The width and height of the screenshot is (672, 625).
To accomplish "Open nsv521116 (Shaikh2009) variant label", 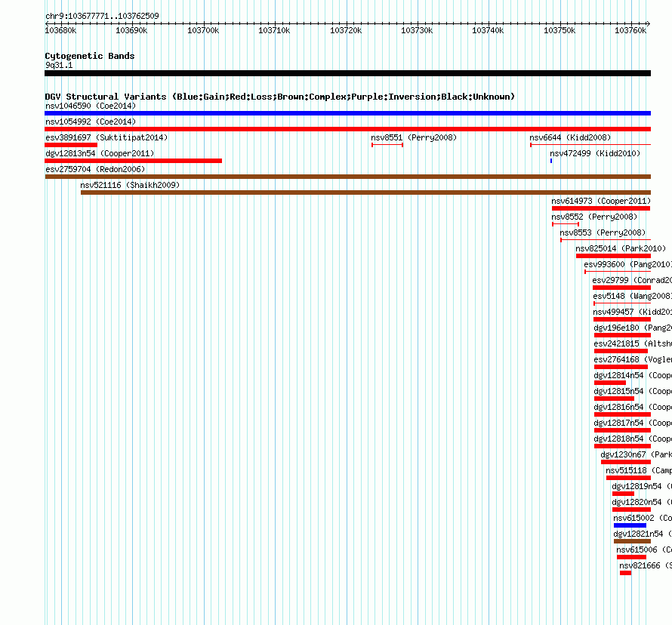I will coord(130,185).
